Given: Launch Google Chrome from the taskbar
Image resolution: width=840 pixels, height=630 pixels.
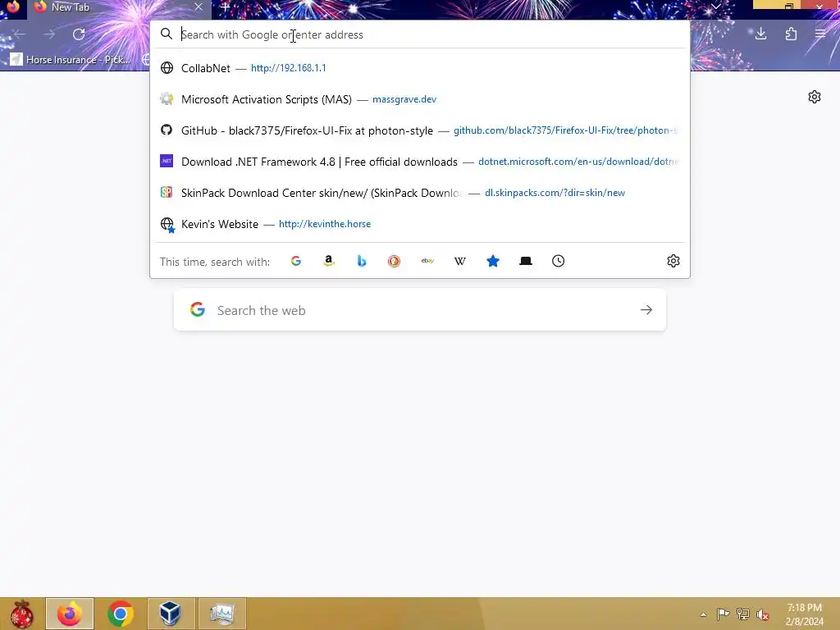Looking at the screenshot, I should point(121,614).
